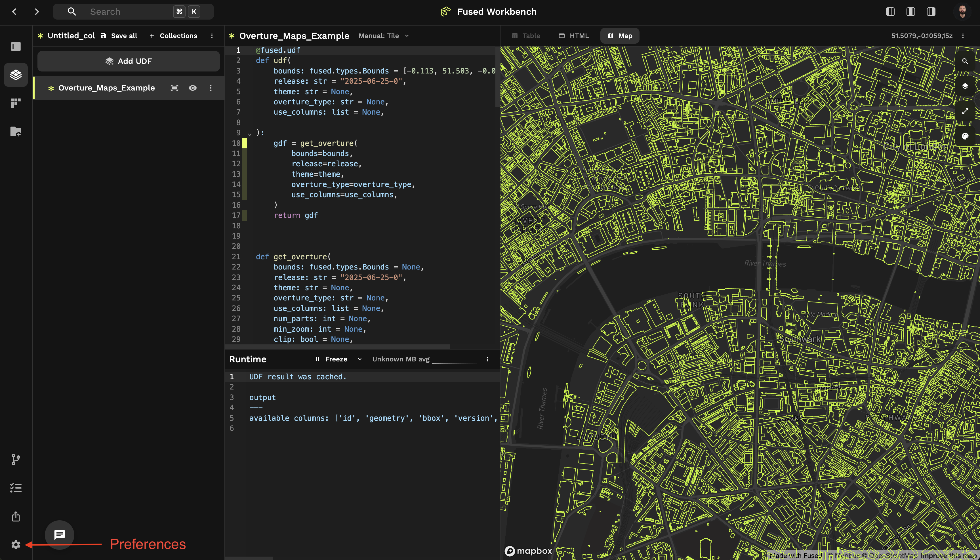The width and height of the screenshot is (980, 560).
Task: Switch to the Table tab
Action: pyautogui.click(x=526, y=36)
